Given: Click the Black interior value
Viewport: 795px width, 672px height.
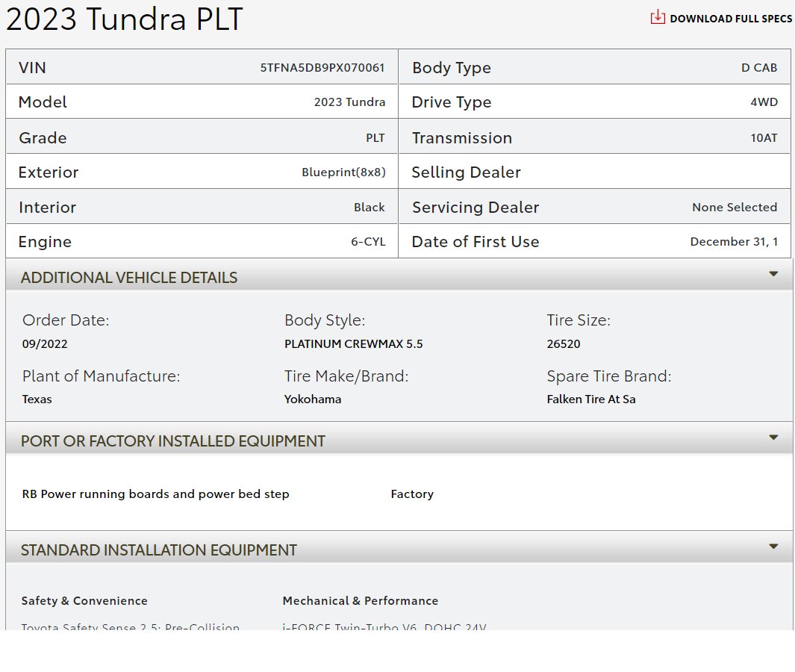Looking at the screenshot, I should coord(369,207).
